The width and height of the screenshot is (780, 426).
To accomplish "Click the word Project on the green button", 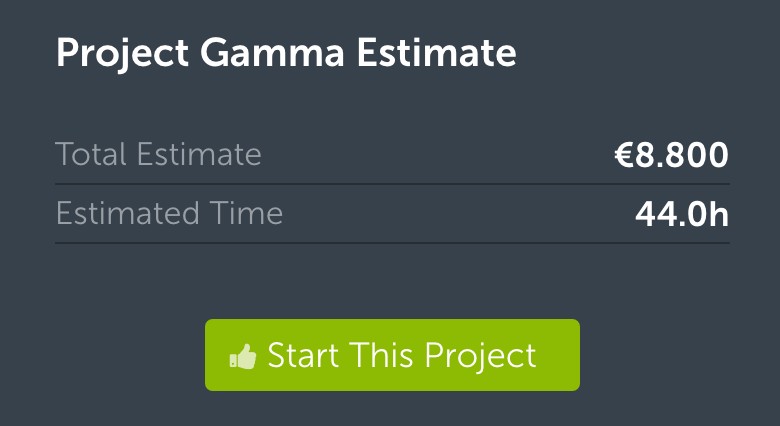I will tap(481, 357).
